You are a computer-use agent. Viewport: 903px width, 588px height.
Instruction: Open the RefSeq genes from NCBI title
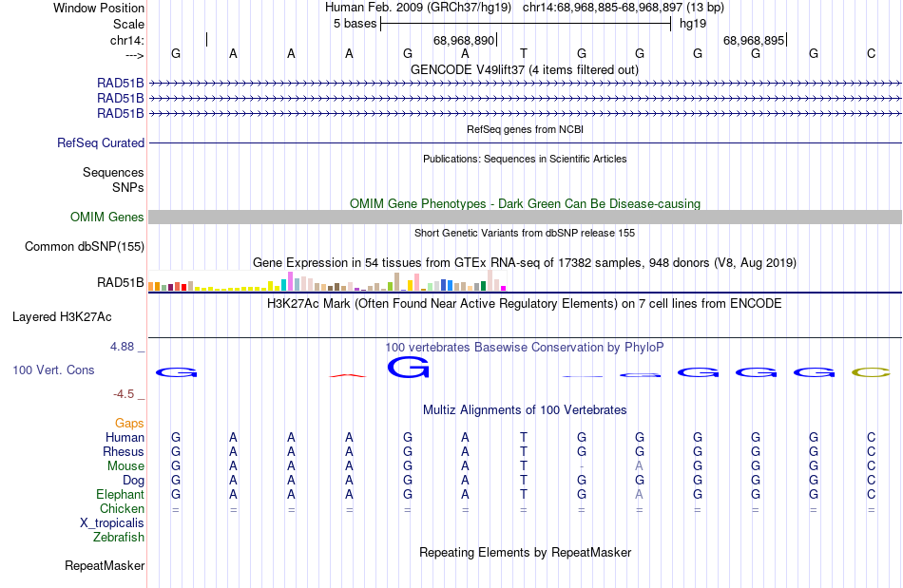click(525, 129)
